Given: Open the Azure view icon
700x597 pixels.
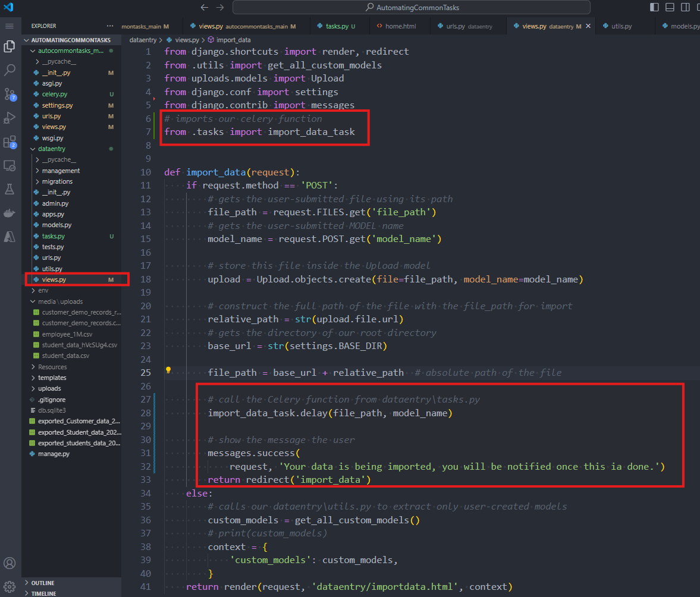Looking at the screenshot, I should click(x=10, y=237).
